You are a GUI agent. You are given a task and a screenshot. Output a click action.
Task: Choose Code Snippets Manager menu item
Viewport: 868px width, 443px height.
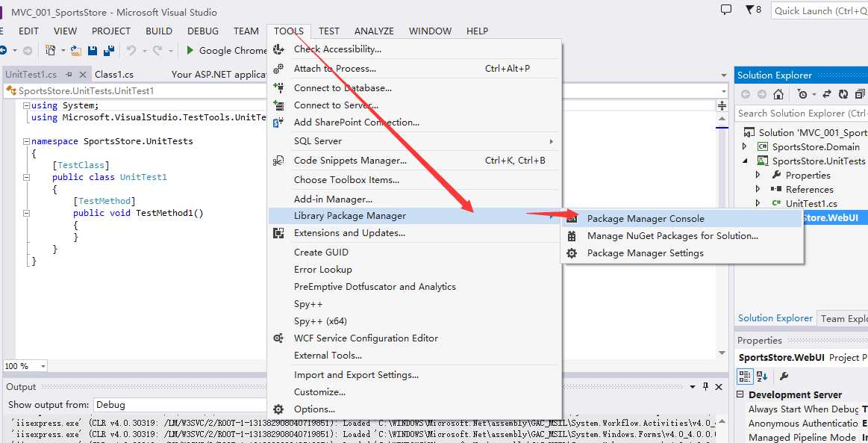pyautogui.click(x=415, y=161)
